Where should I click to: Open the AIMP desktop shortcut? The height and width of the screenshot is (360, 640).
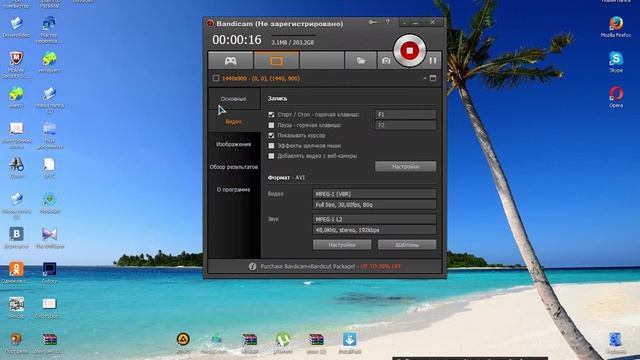[183, 343]
